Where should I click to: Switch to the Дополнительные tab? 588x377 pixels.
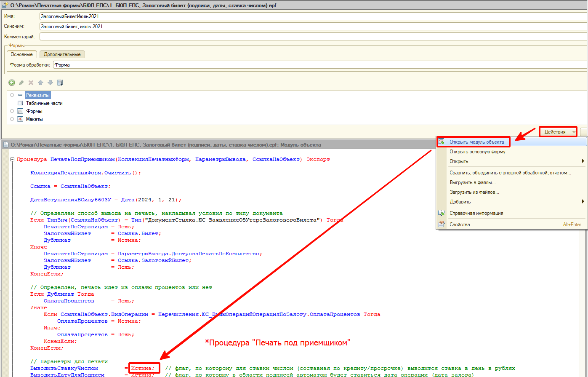pyautogui.click(x=62, y=54)
